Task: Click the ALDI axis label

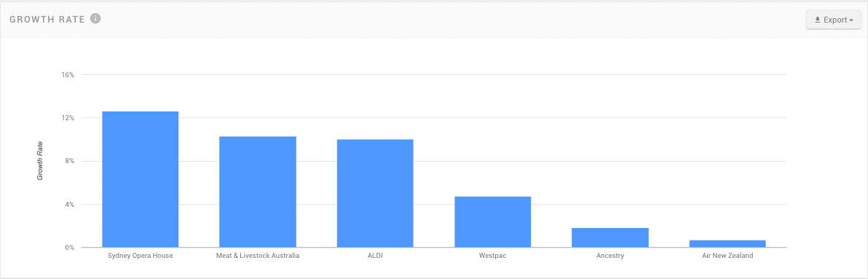Action: [375, 256]
